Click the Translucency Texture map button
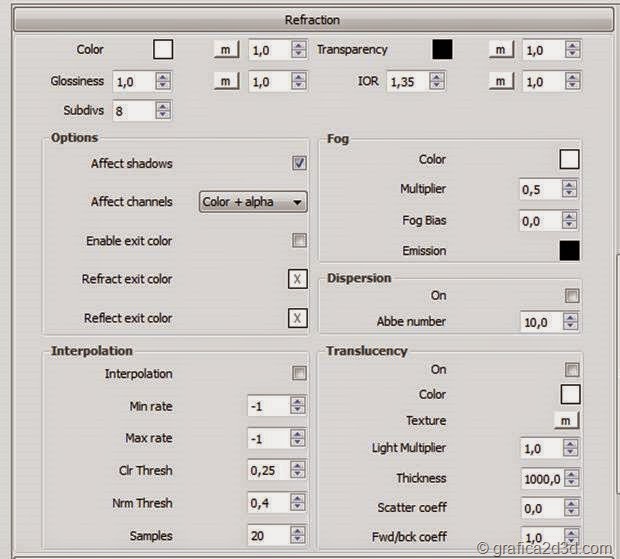This screenshot has width=620, height=559. [x=567, y=421]
